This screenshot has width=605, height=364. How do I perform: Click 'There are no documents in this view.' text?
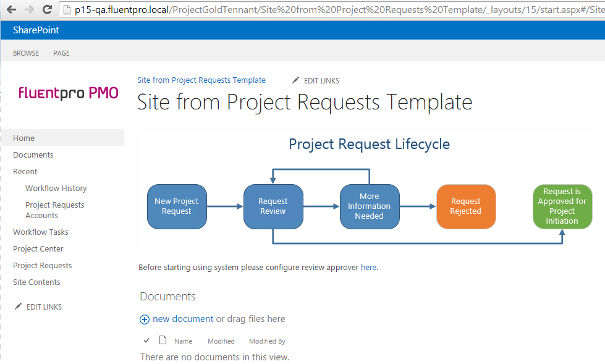[x=214, y=357]
